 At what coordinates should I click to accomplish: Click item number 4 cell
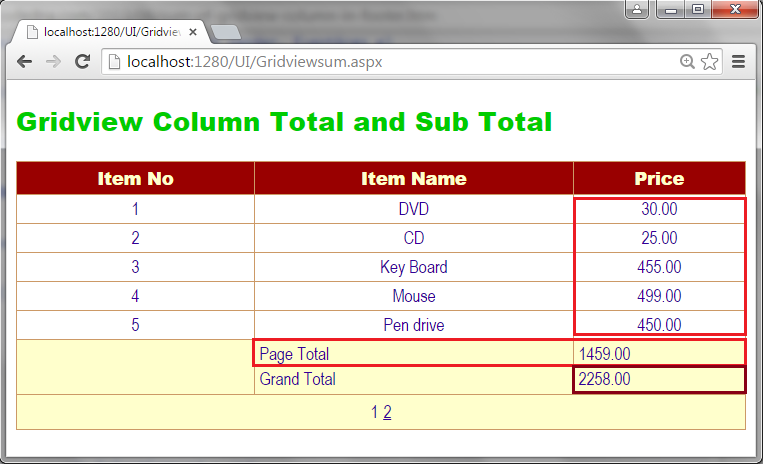(x=135, y=296)
